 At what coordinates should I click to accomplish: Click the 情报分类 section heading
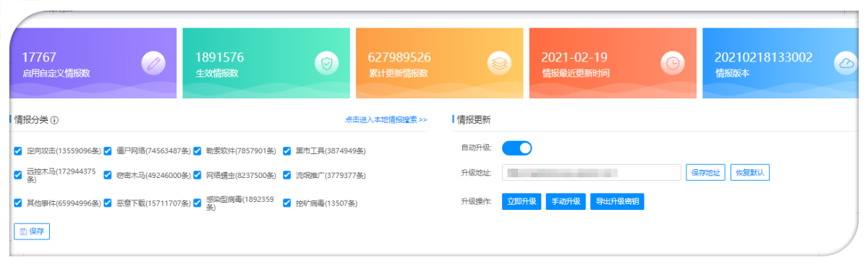point(31,120)
